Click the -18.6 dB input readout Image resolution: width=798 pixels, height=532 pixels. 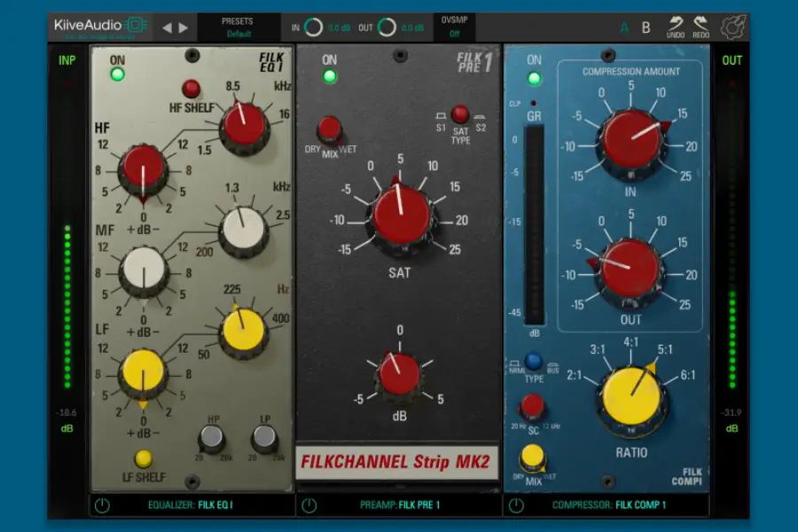click(x=66, y=413)
